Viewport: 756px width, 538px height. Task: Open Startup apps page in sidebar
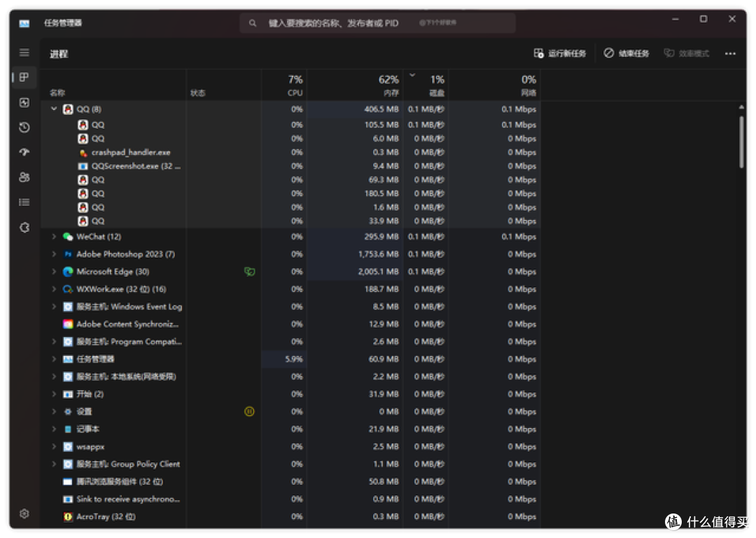24,152
